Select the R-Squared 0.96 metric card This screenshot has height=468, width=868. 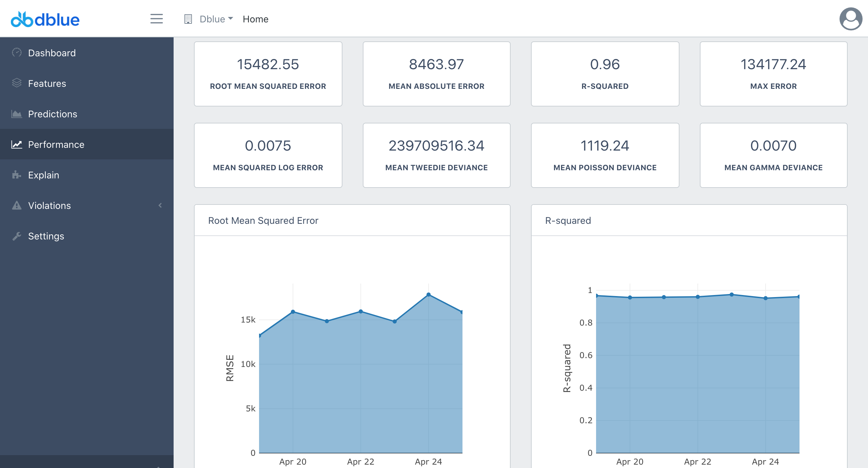click(605, 74)
